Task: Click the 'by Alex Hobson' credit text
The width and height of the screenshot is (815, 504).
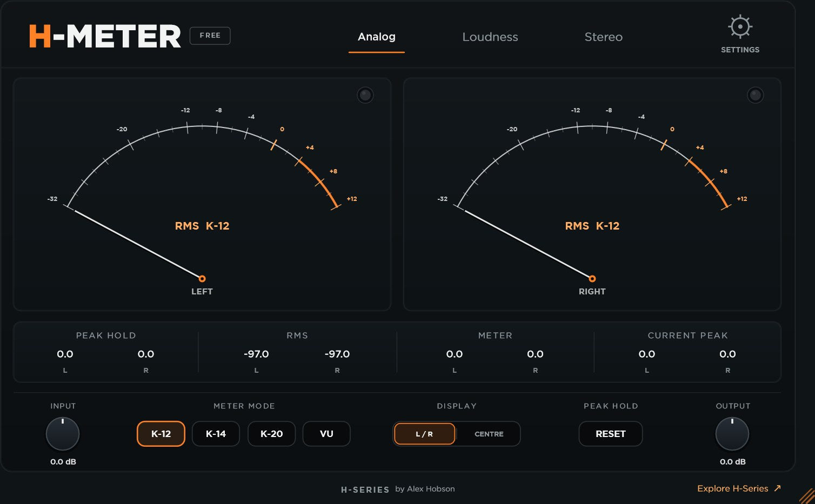Action: 425,489
